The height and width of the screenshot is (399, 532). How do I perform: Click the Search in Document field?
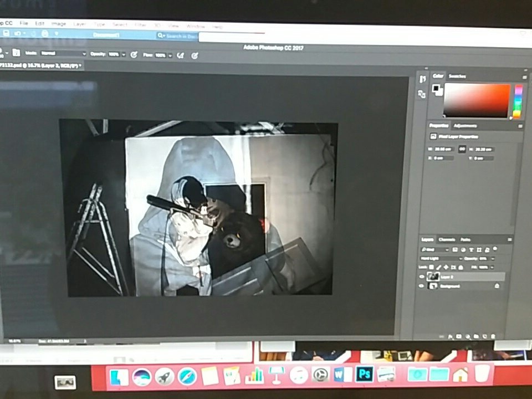pos(177,35)
